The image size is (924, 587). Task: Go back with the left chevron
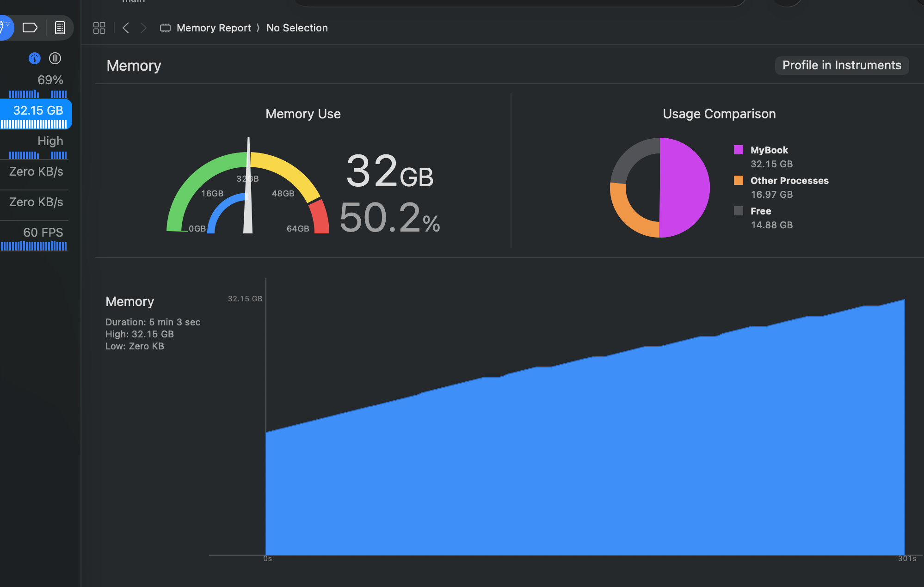click(126, 28)
